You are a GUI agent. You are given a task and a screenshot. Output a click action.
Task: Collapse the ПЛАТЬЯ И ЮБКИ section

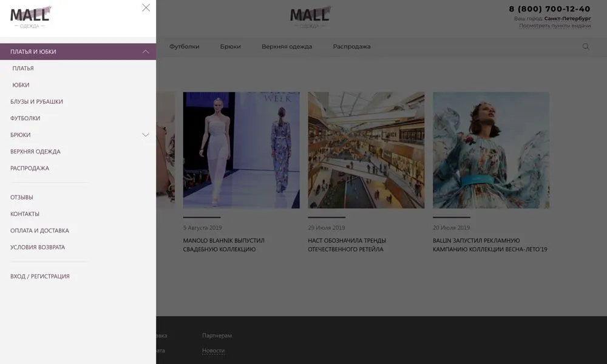tap(145, 51)
